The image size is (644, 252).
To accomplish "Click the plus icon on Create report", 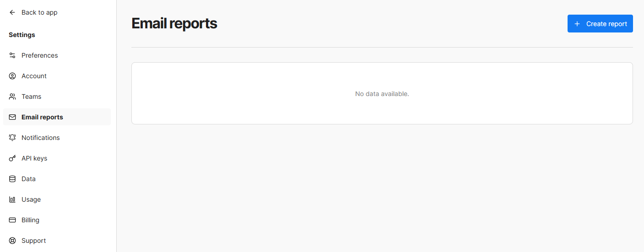I will (577, 24).
